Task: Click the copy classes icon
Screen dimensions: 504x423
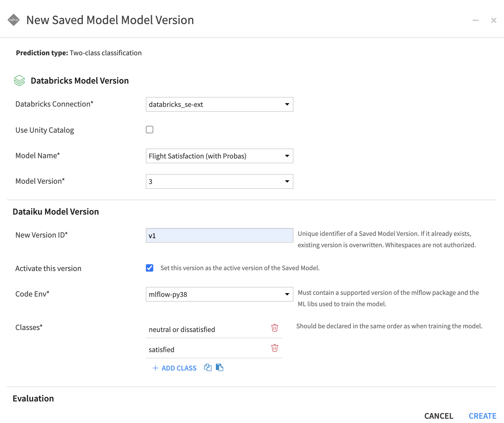Action: coord(208,368)
